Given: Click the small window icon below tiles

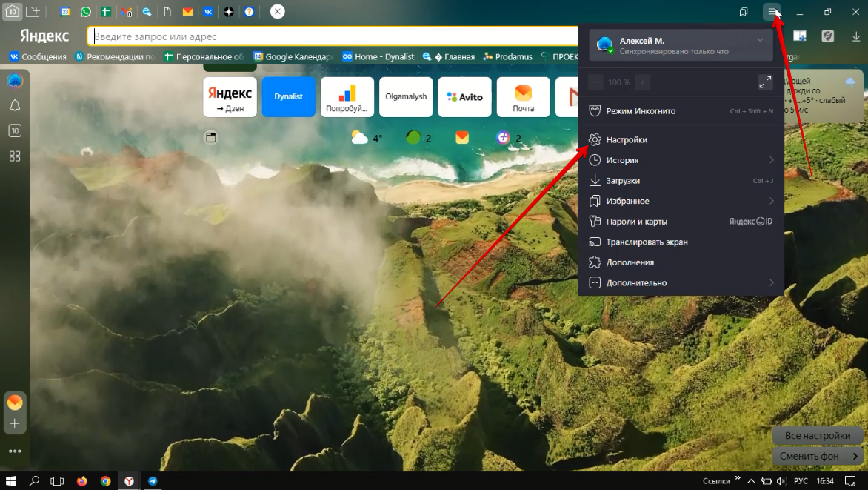Looking at the screenshot, I should click(x=211, y=137).
